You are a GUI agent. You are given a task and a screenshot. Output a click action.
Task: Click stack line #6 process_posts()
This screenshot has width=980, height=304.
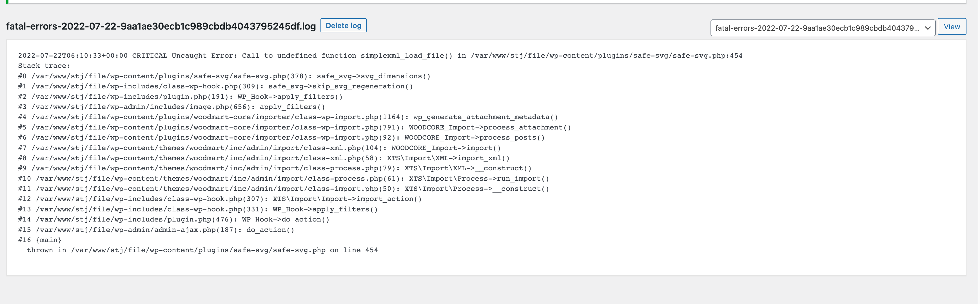click(x=281, y=138)
